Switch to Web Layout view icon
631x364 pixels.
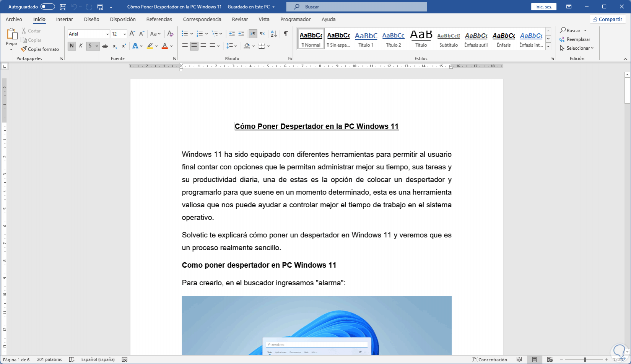tap(550, 359)
